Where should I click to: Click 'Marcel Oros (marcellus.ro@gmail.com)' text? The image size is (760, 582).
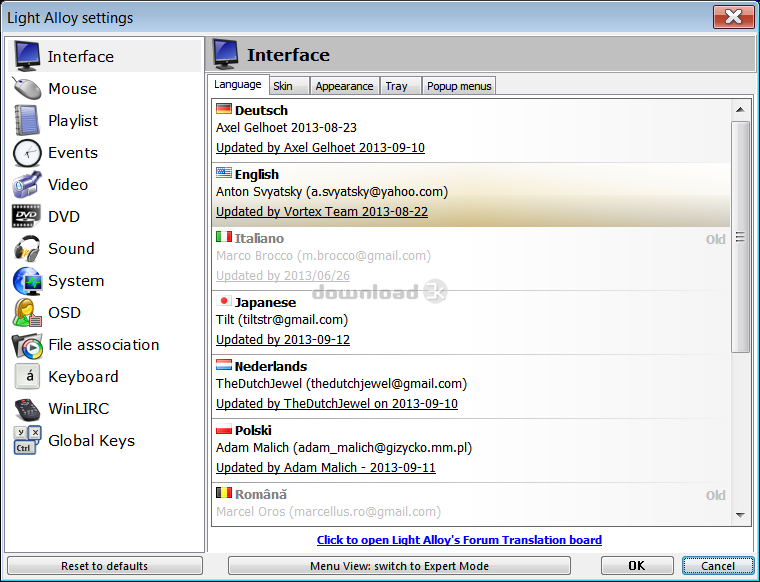328,511
